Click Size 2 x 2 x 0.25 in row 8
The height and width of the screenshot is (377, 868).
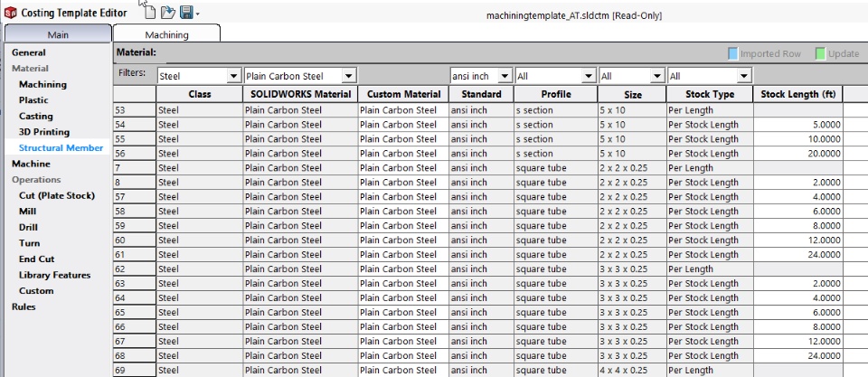point(632,182)
